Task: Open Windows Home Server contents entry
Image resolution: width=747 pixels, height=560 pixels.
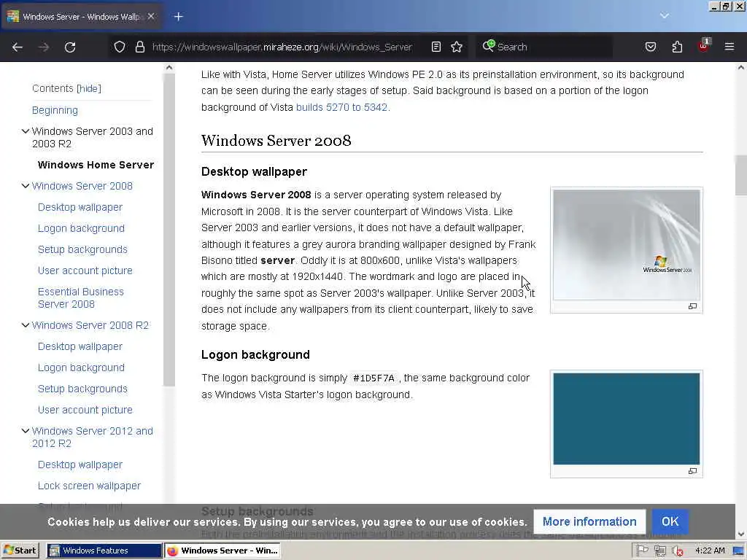Action: click(96, 165)
